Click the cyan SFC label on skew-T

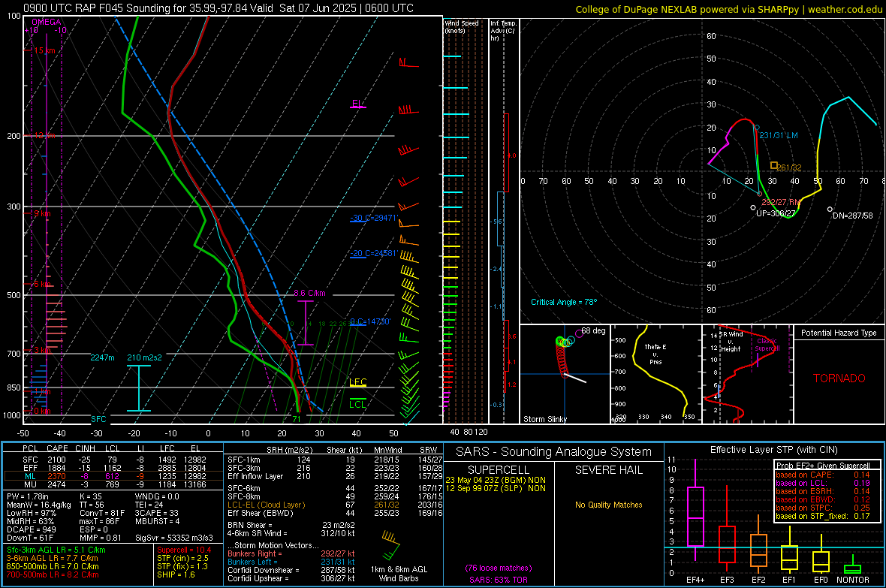click(98, 419)
